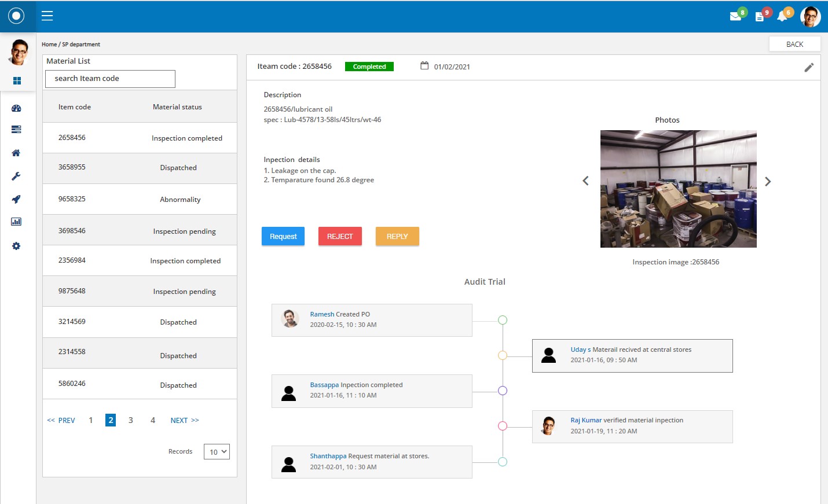Click Bassappa's person icon
Screen dimensions: 828x504
[x=288, y=393]
